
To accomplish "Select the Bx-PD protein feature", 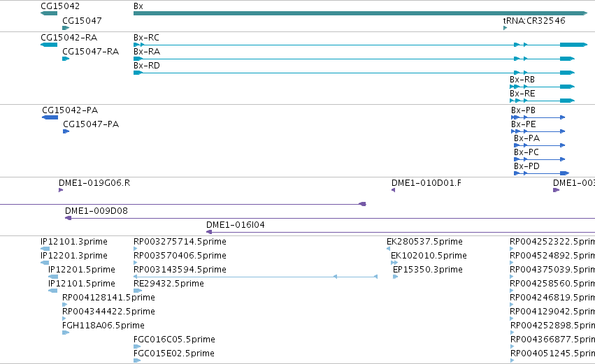I will pyautogui.click(x=541, y=173).
